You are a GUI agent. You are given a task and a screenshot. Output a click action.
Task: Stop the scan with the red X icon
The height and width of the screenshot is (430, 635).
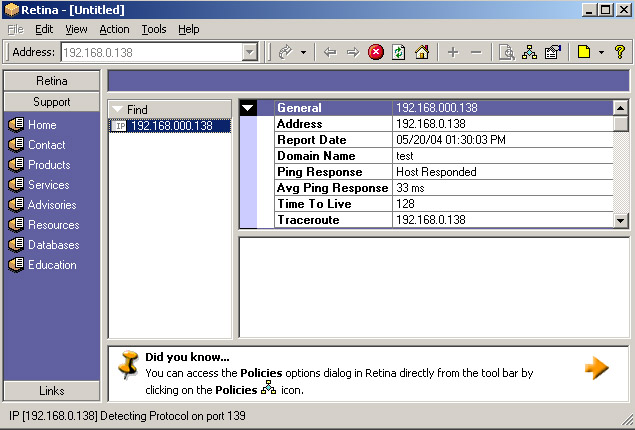[x=376, y=52]
